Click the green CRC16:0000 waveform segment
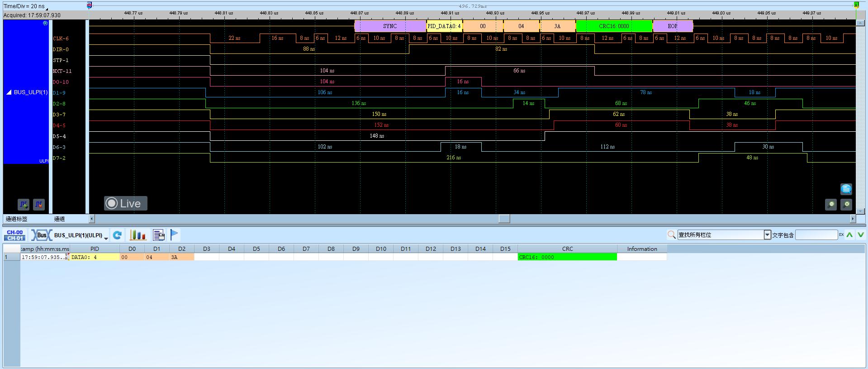This screenshot has height=369, width=868. 614,26
